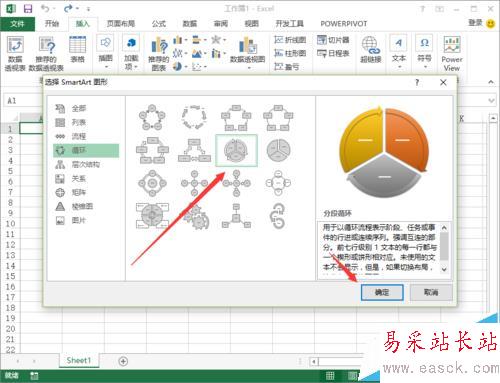Select the 列表 (List) SmartArt category

point(86,122)
